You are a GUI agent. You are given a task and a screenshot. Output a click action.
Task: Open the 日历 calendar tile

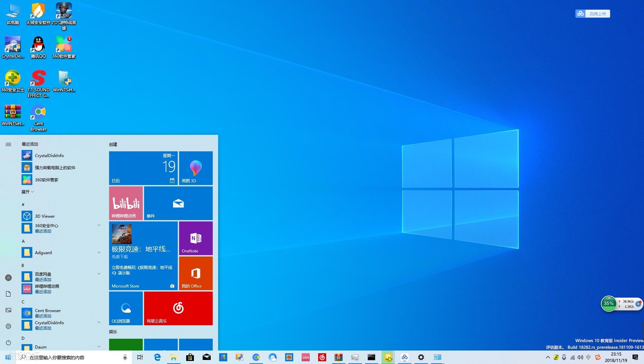(143, 168)
